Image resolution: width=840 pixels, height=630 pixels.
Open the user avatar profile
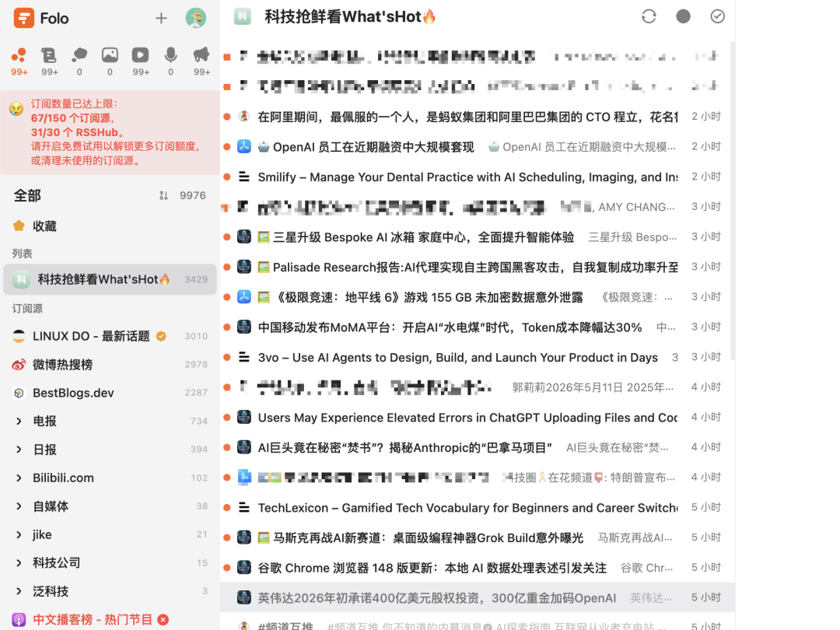tap(196, 18)
